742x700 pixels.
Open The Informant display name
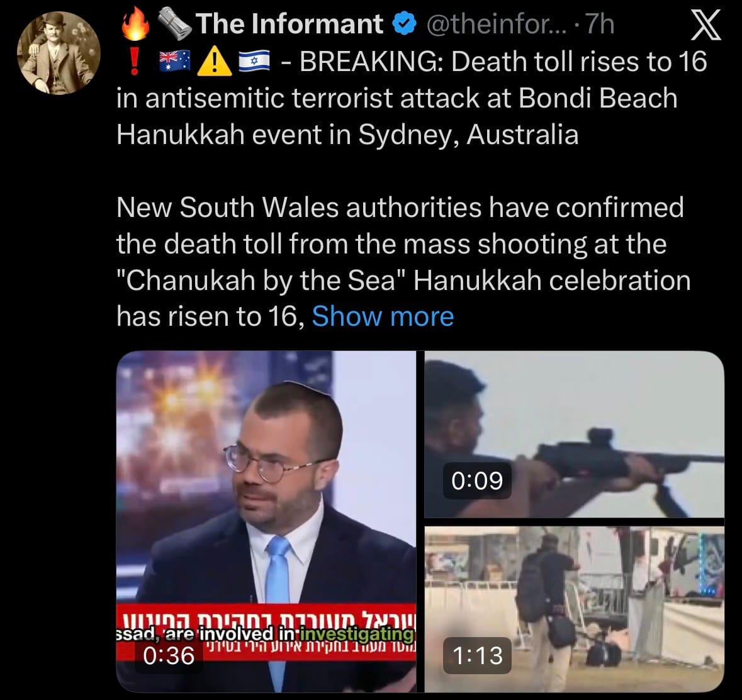289,24
